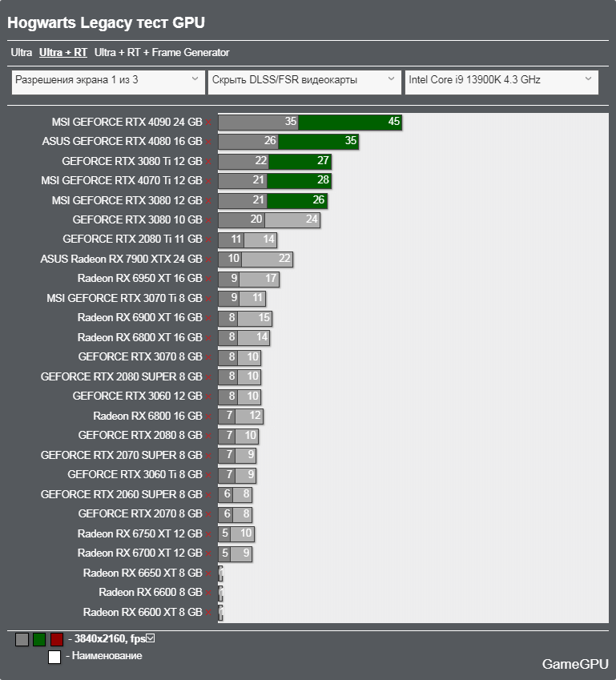Viewport: 616px width, 680px height.
Task: Remove Radeon RX 6900 XT 16 GB row
Action: 208,319
